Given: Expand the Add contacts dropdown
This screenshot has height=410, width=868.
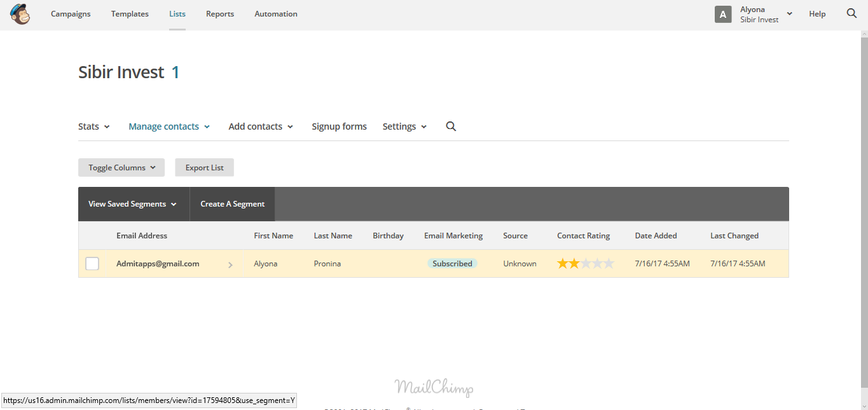Looking at the screenshot, I should tap(260, 126).
